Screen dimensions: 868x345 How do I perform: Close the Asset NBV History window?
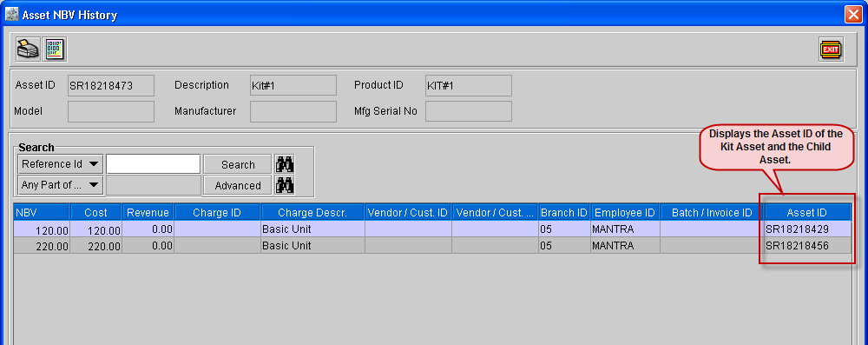[x=853, y=15]
